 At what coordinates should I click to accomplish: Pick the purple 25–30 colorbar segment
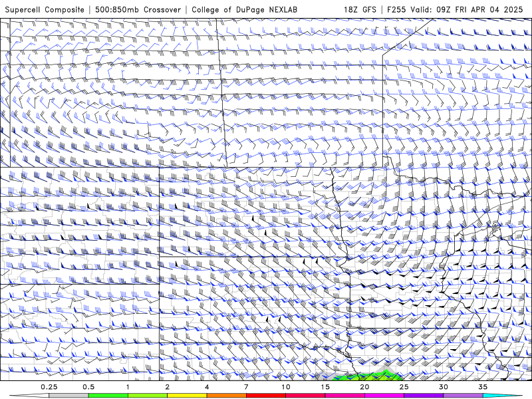424,396
